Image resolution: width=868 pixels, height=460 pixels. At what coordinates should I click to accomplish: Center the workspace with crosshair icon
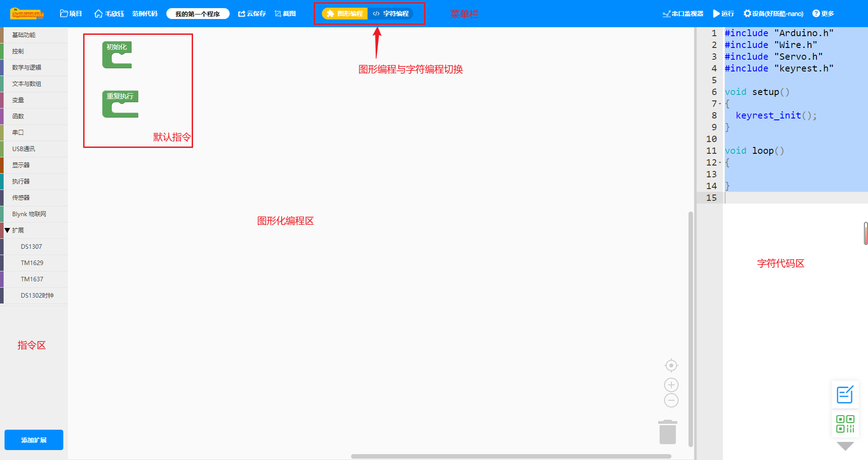point(671,365)
